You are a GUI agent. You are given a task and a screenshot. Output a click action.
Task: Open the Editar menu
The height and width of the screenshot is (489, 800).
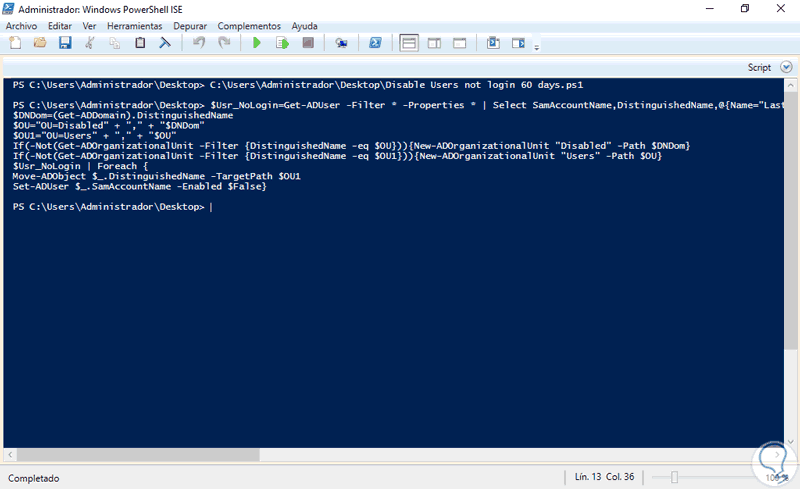(60, 26)
